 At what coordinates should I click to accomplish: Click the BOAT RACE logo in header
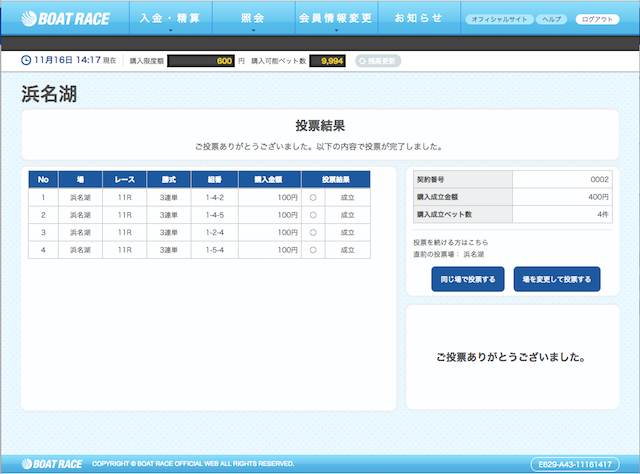[65, 19]
